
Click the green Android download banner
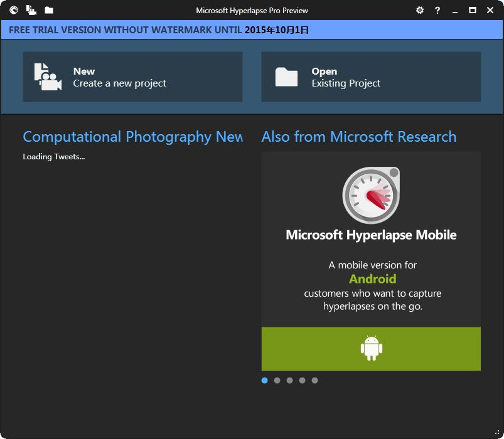click(371, 349)
